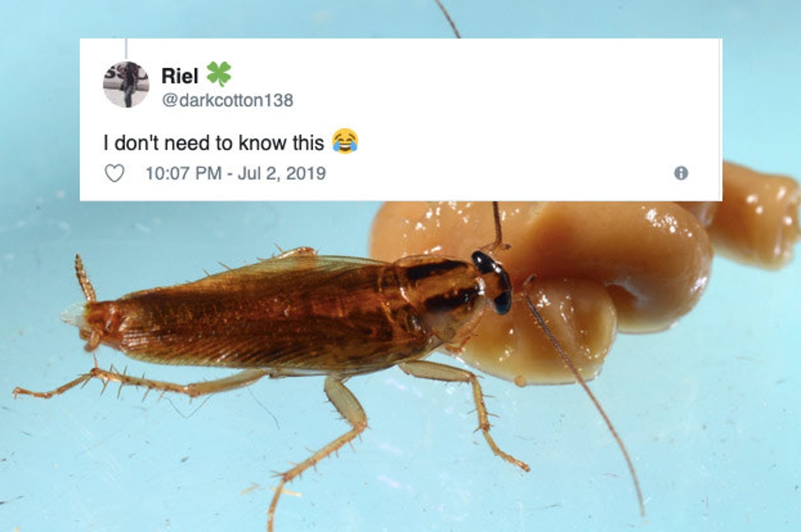Select the "I don't need to know this" text

click(x=214, y=143)
